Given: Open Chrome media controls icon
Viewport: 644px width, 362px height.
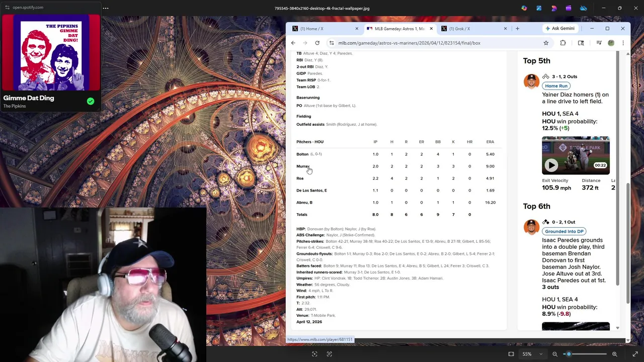Looking at the screenshot, I should click(599, 43).
